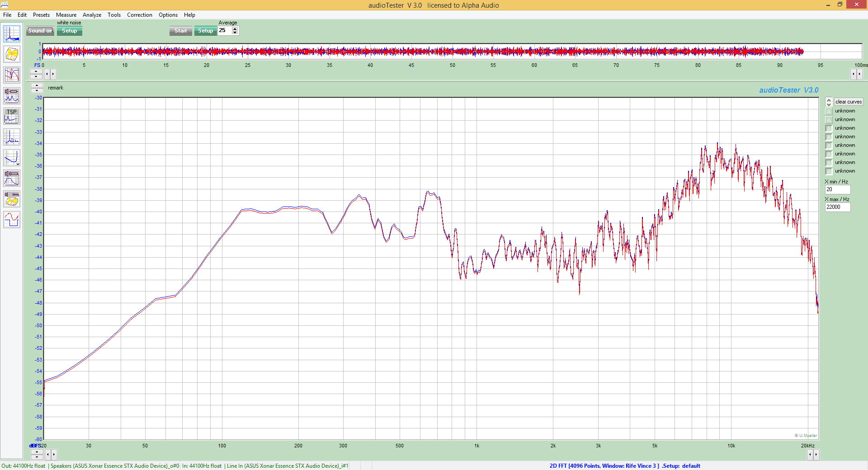Click the up arrow beside remark
868x470 pixels.
tap(37, 85)
